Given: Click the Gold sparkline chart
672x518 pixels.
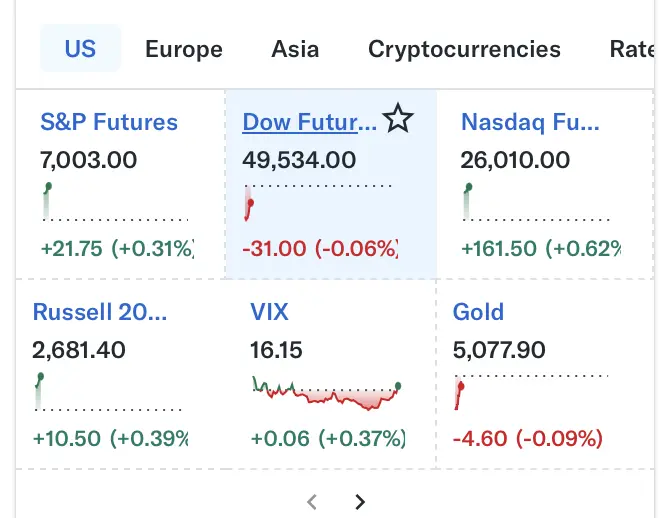Looking at the screenshot, I should [530, 392].
